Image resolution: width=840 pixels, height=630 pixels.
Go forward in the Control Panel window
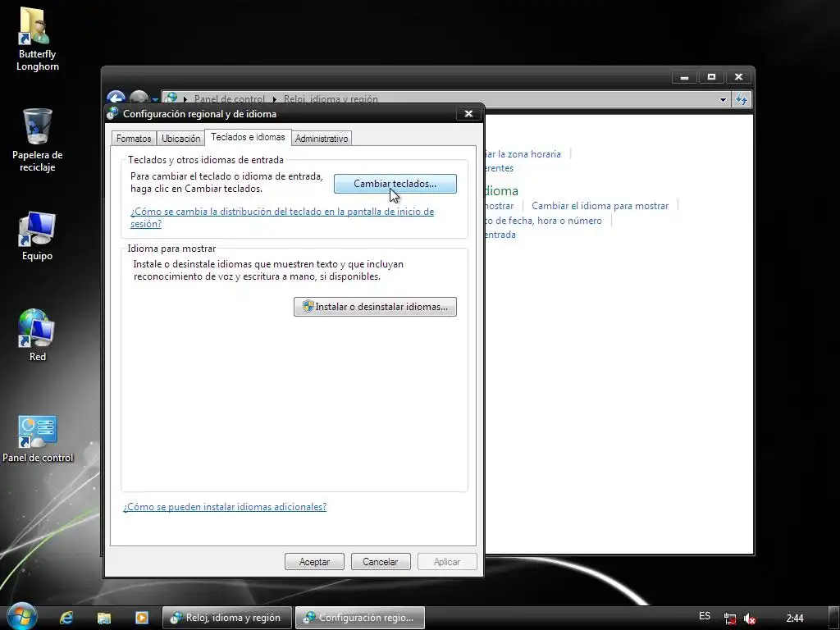138,98
